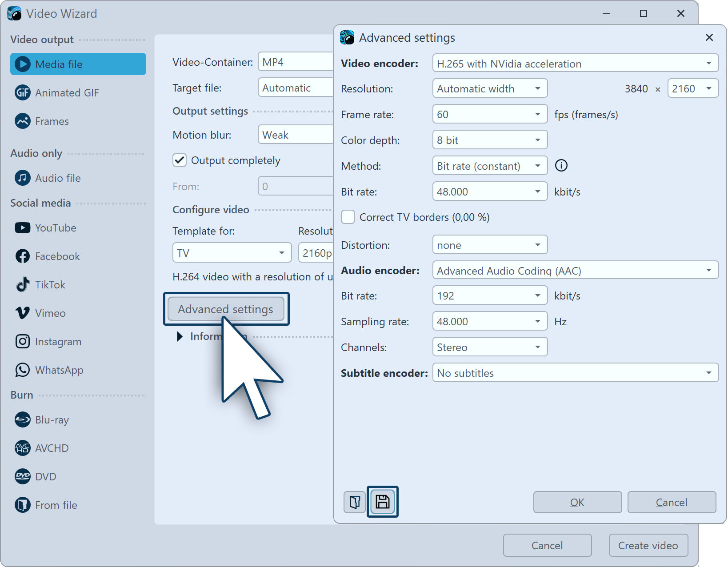Uncheck the Output completely checkbox
This screenshot has width=728, height=567.
pyautogui.click(x=180, y=160)
